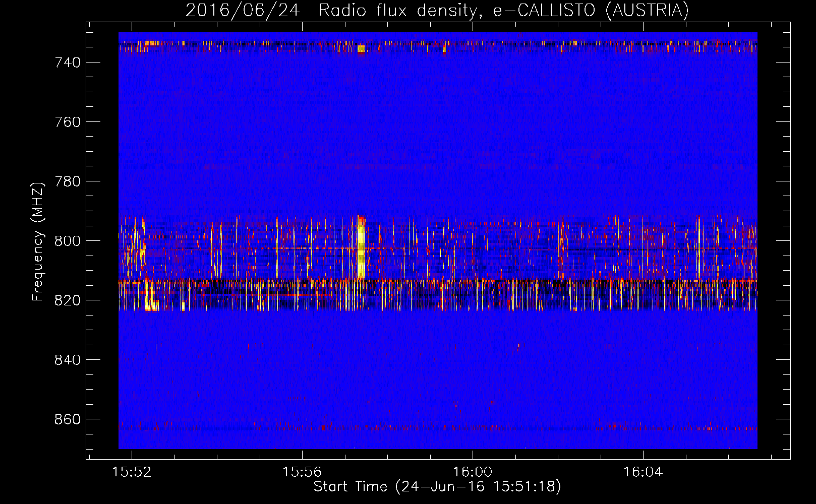Click the 15:56 time tick label

(x=302, y=472)
